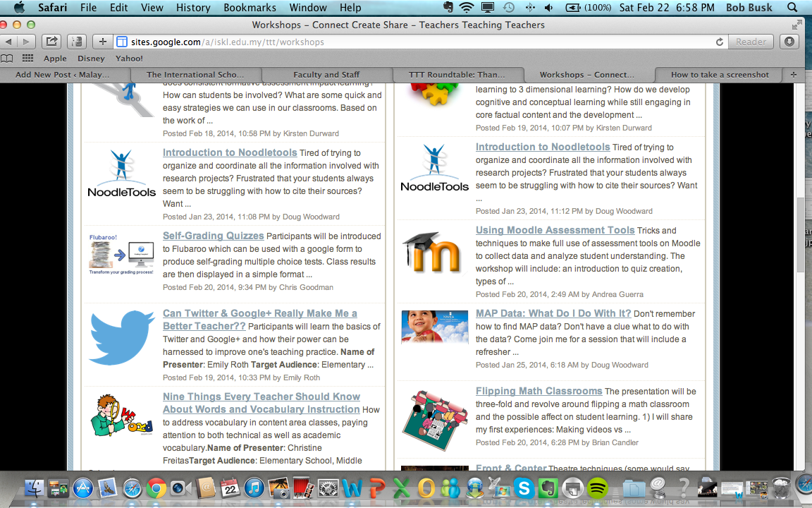Open the Bookmarks menu
Viewport: 812px width, 508px height.
pos(249,8)
